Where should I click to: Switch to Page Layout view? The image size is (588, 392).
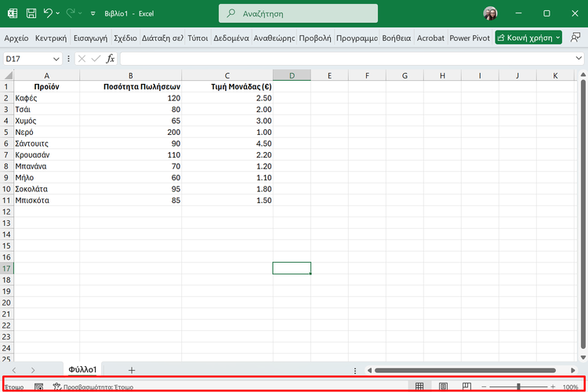[x=443, y=387]
